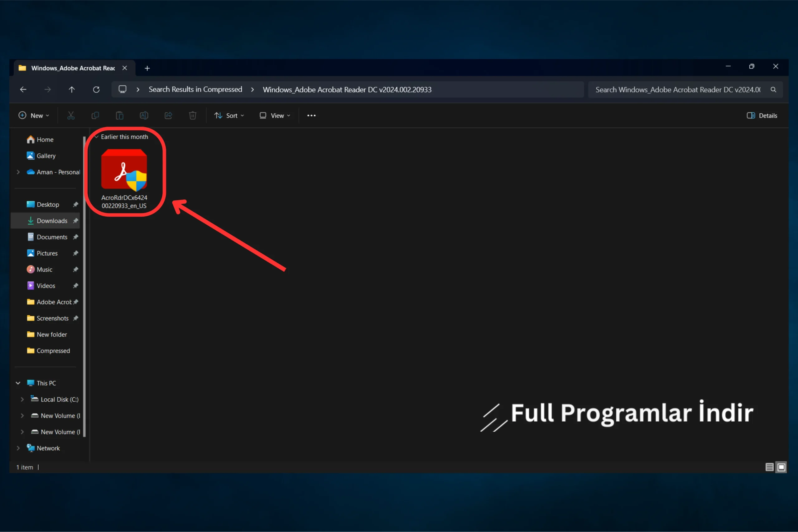Close the Windows_Adobe Acrobat Reader tab
Image resolution: width=798 pixels, height=532 pixels.
(125, 68)
